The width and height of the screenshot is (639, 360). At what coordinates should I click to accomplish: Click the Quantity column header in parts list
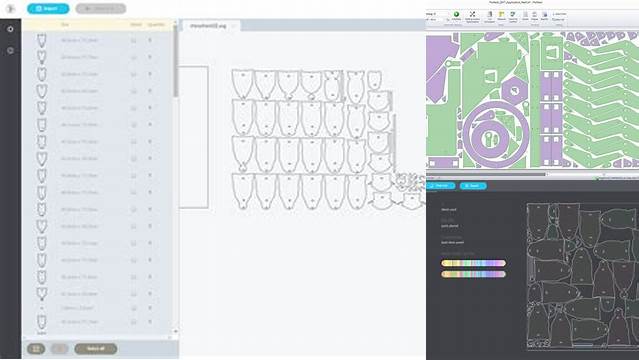pos(156,25)
